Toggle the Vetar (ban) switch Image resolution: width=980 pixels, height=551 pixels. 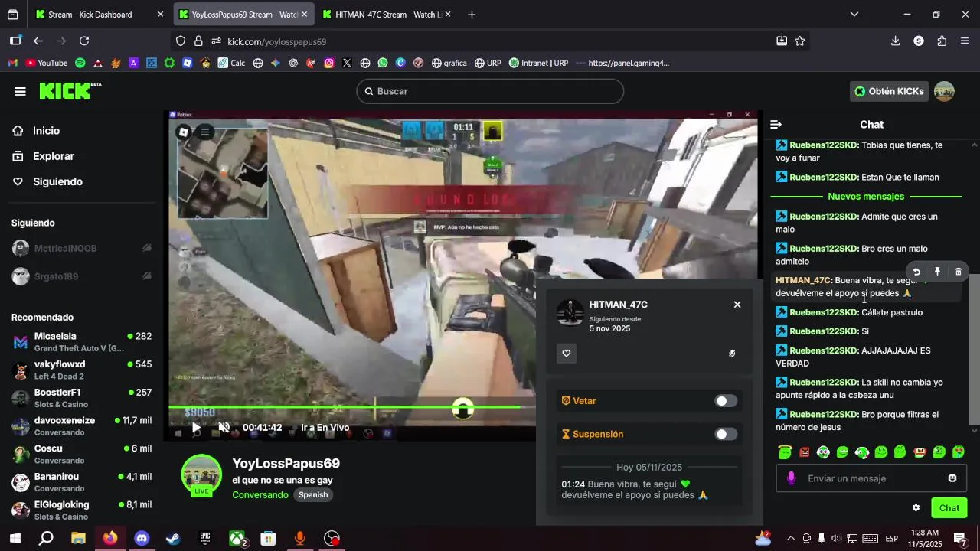[x=726, y=401]
